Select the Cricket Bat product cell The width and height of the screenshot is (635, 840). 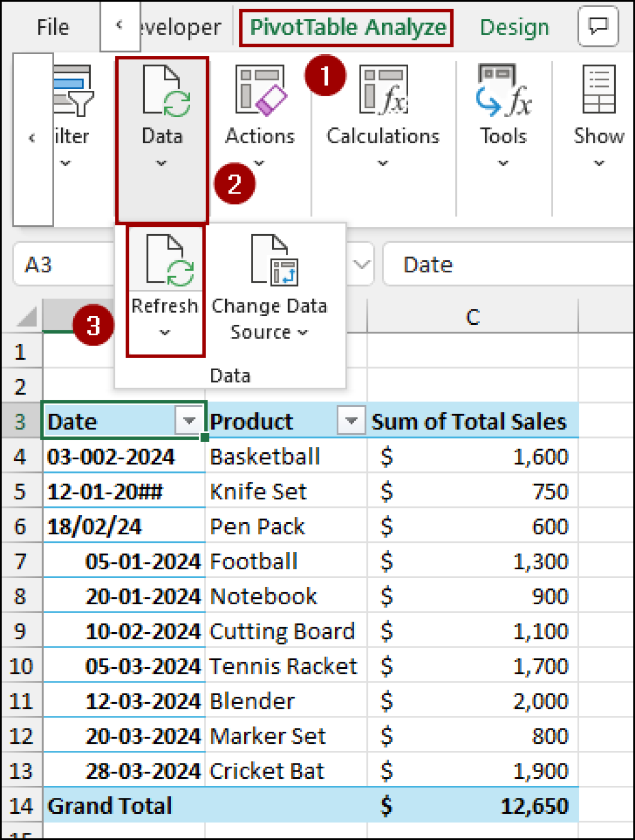point(286,772)
